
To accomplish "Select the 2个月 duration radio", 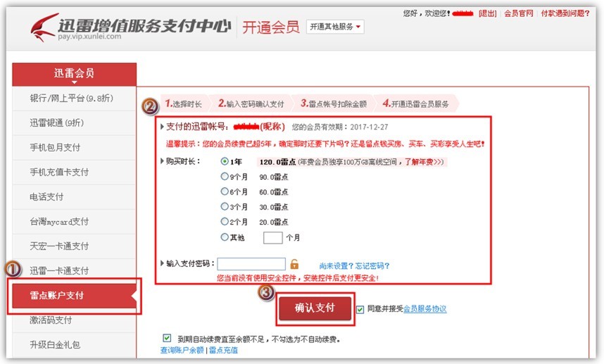I will (x=225, y=222).
